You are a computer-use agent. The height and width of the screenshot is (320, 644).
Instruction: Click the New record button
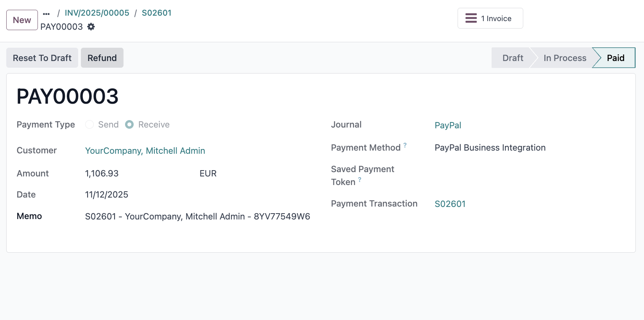pos(22,20)
